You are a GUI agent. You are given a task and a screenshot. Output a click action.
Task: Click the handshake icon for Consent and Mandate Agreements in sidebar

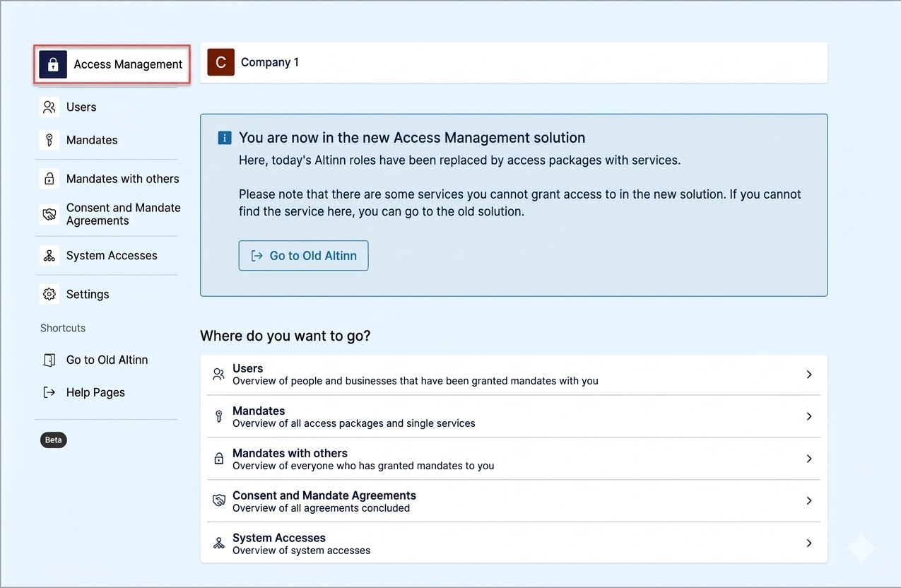pyautogui.click(x=49, y=214)
